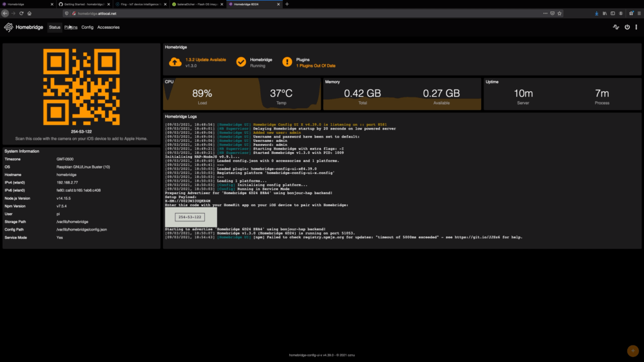Open the Accessories page in navbar

(108, 28)
